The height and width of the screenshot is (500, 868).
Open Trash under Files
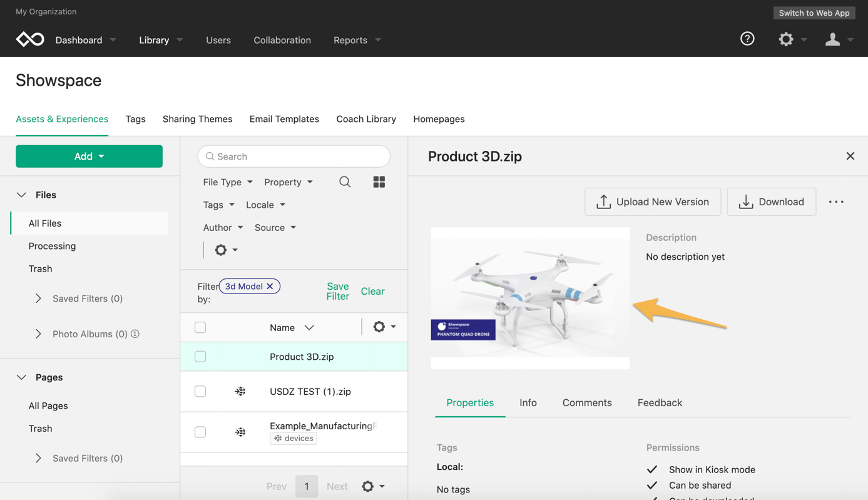[40, 268]
